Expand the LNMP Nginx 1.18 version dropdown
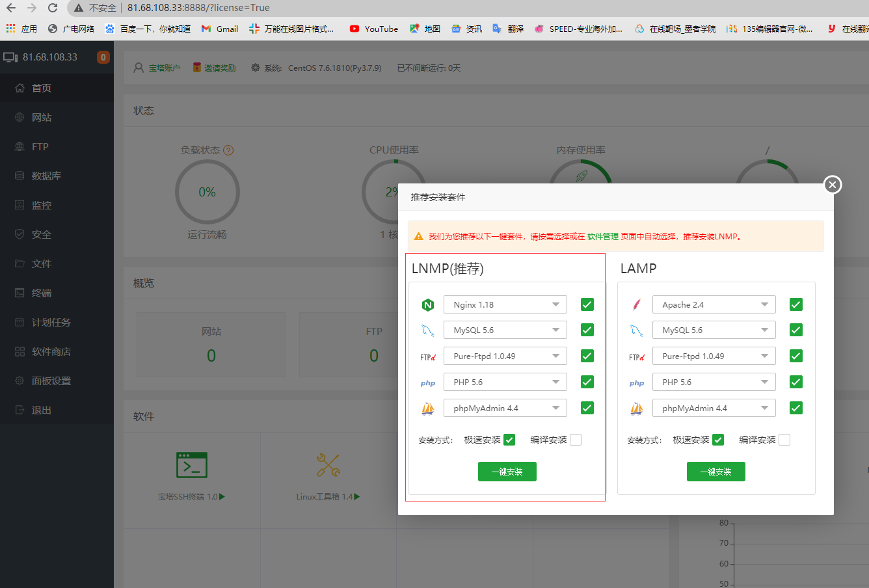 point(505,304)
